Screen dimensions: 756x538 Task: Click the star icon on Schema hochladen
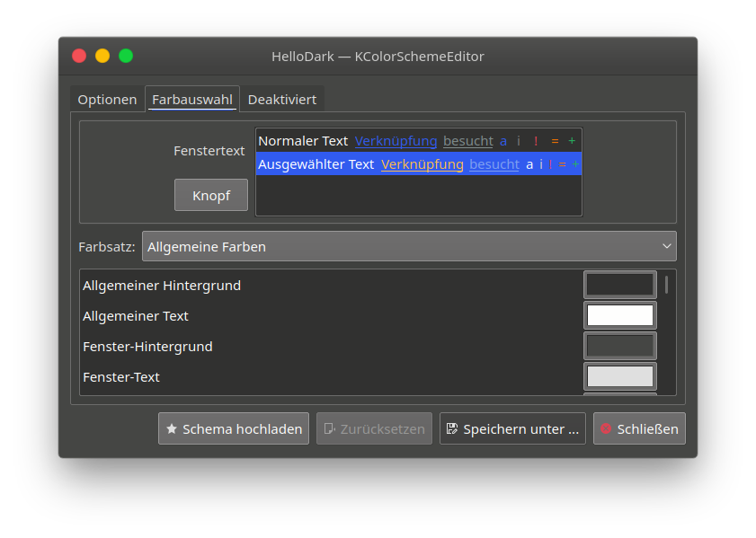[x=172, y=428]
